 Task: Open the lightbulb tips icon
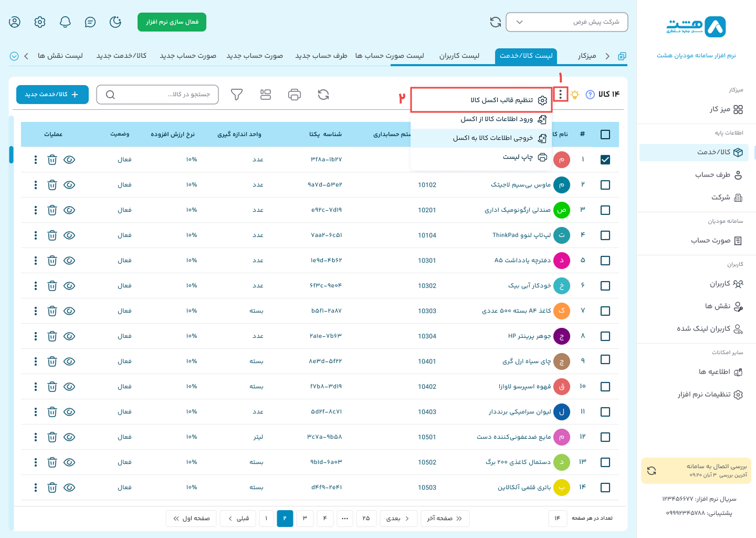pyautogui.click(x=575, y=95)
